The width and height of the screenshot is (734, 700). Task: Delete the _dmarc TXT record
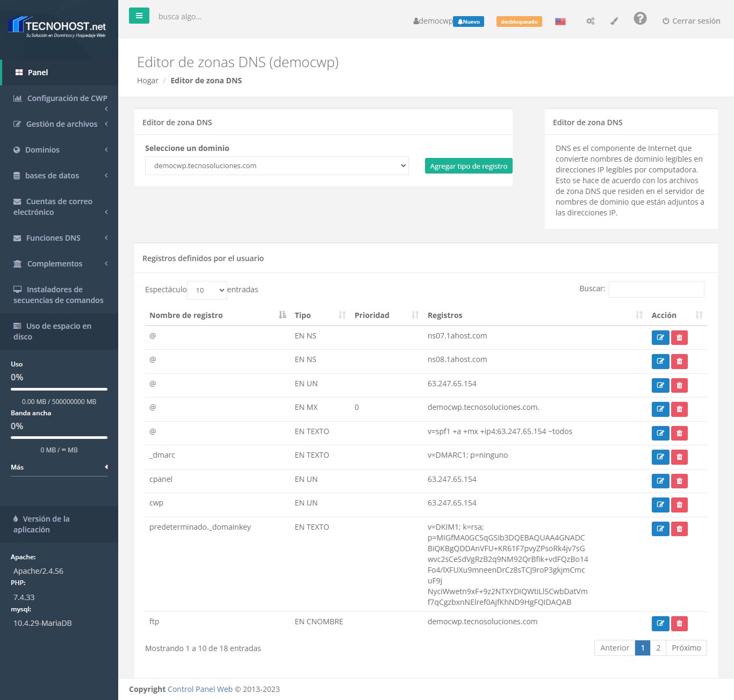coord(679,457)
